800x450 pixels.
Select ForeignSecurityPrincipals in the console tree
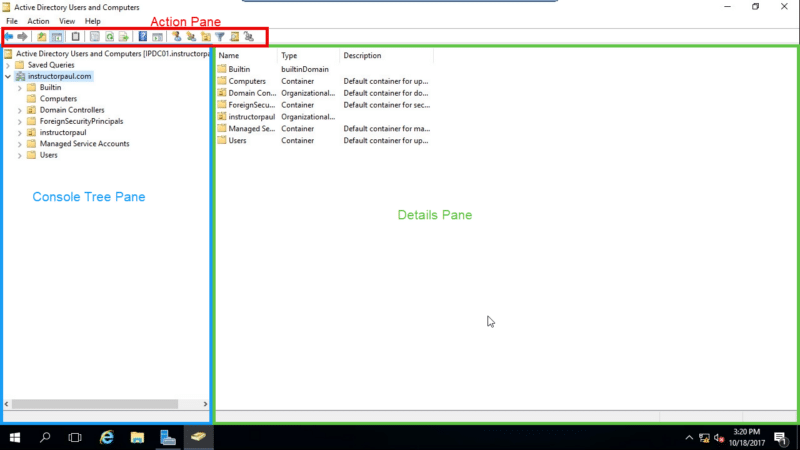(81, 121)
